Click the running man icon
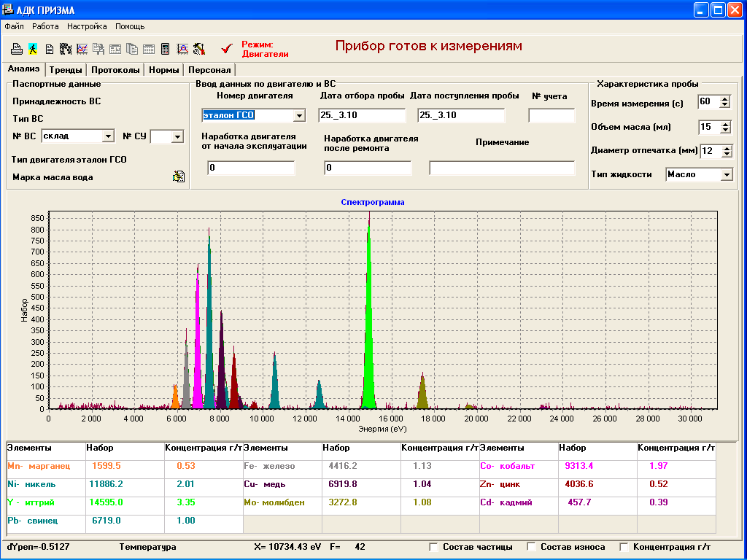The height and width of the screenshot is (560, 747). [x=32, y=49]
